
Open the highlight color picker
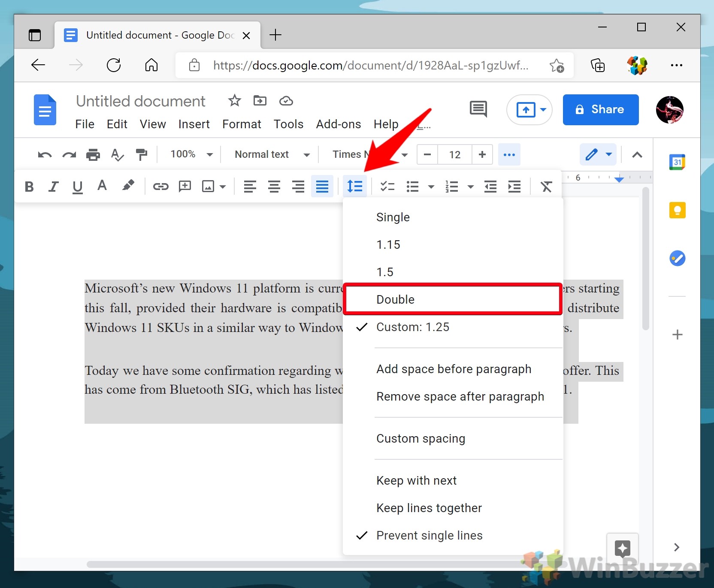(128, 186)
